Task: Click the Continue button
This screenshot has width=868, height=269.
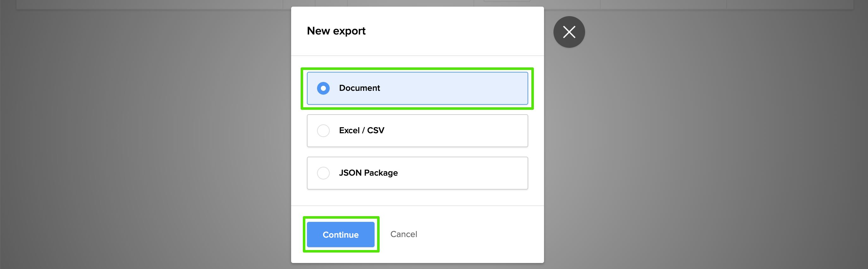Action: click(340, 235)
